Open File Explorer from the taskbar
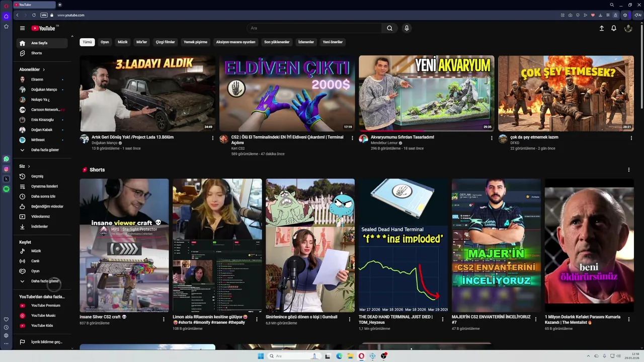Image resolution: width=644 pixels, height=362 pixels. (x=350, y=356)
